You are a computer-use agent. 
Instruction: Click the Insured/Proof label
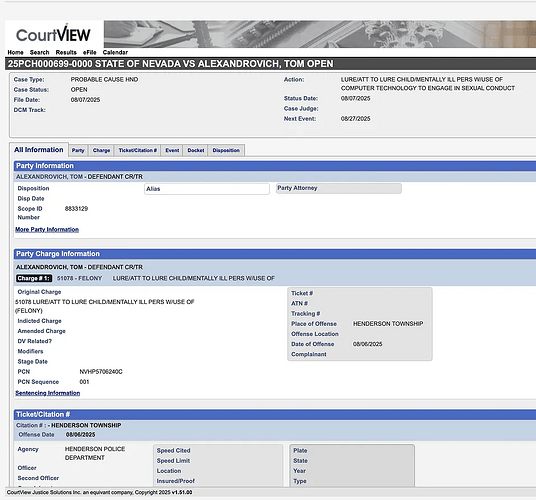click(x=175, y=481)
